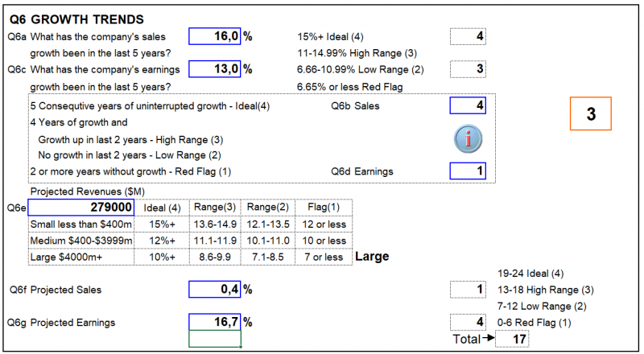Select the Medium $400-$3999m row label

tap(81, 241)
